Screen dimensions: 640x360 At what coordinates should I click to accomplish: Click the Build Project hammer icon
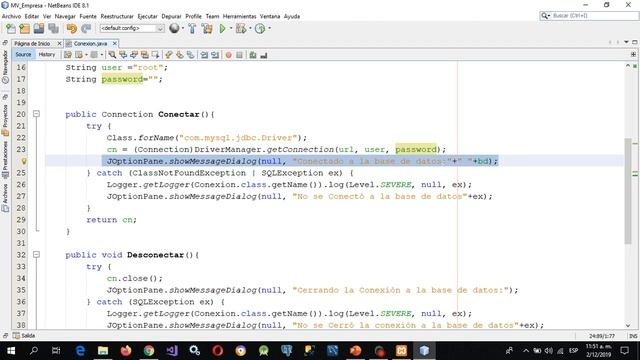click(x=192, y=29)
